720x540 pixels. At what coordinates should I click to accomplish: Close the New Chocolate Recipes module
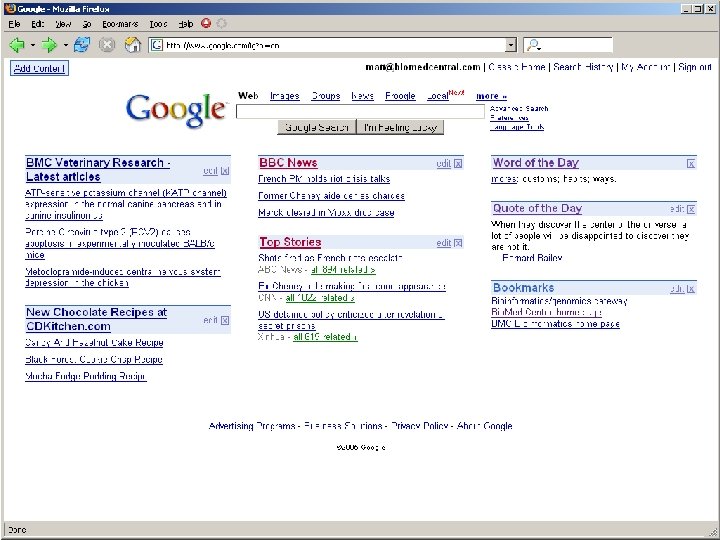[x=225, y=321]
